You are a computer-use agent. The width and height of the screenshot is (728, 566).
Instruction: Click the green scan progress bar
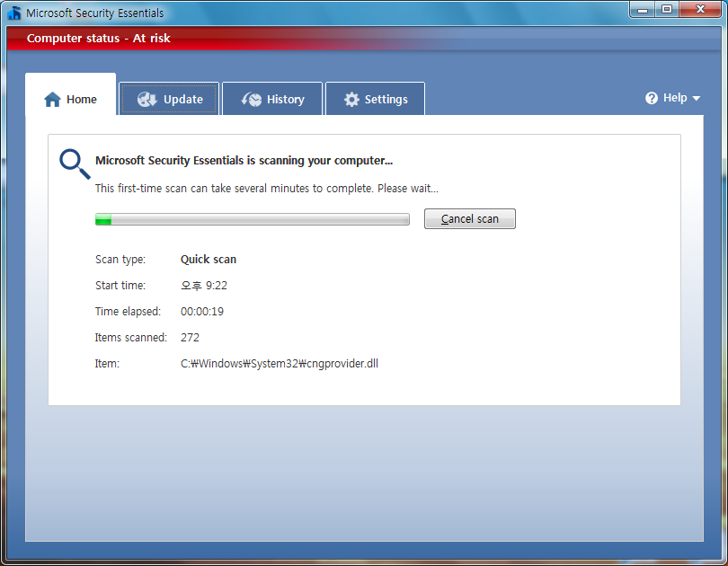pos(253,219)
